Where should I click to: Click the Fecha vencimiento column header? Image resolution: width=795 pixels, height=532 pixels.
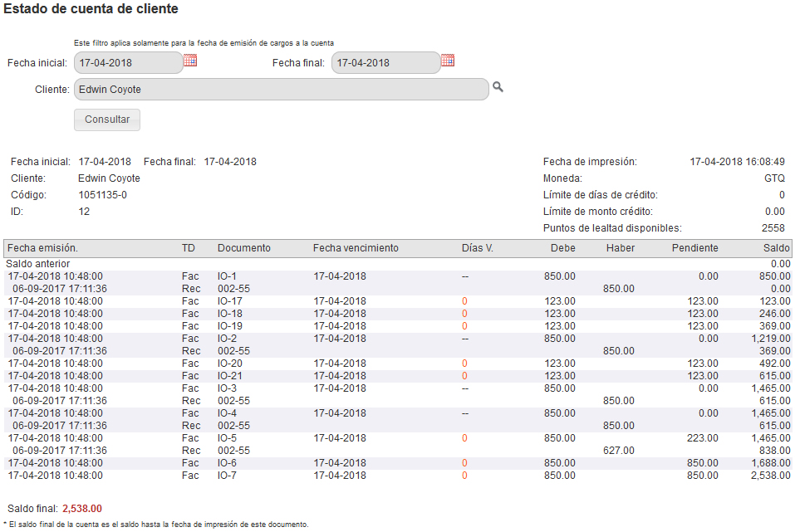coord(356,248)
